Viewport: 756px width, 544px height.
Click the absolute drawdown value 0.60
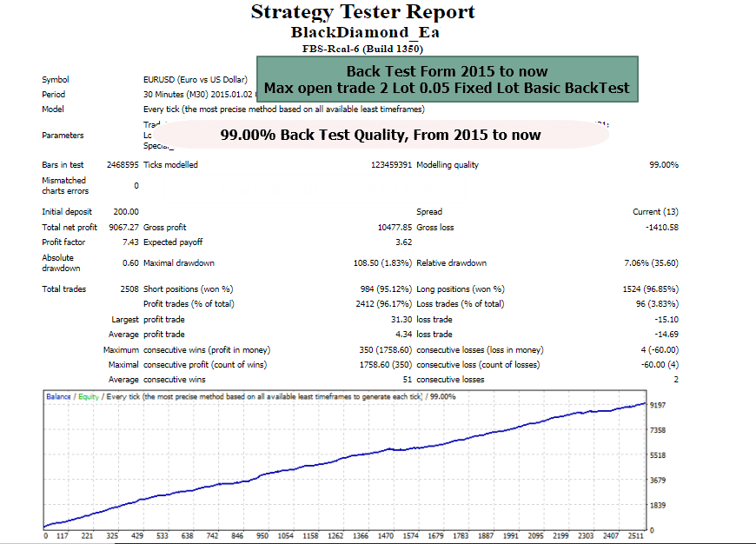coord(130,262)
